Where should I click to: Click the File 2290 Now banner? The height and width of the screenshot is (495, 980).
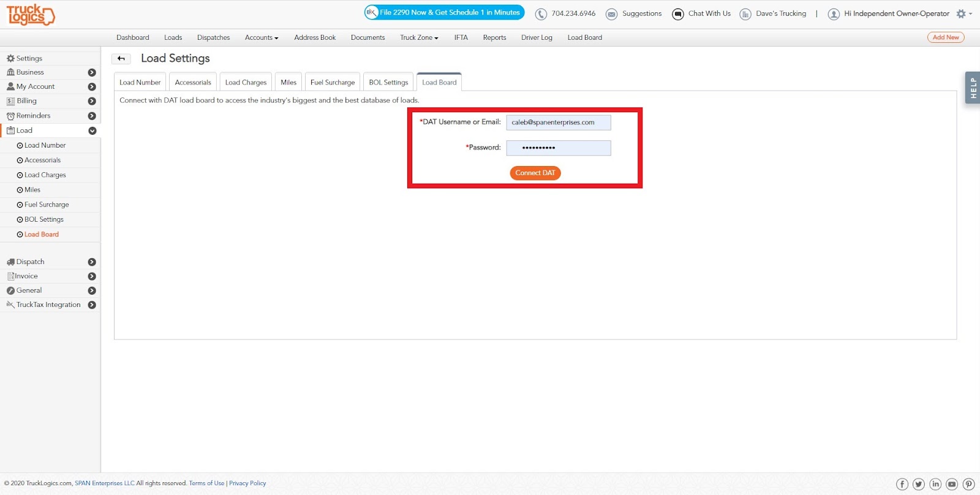click(x=445, y=12)
